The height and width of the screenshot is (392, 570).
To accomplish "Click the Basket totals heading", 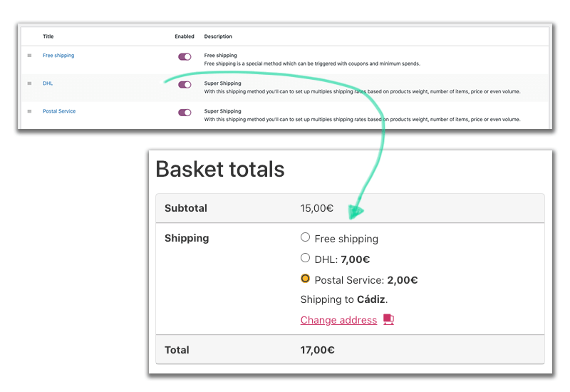I will tap(220, 170).
